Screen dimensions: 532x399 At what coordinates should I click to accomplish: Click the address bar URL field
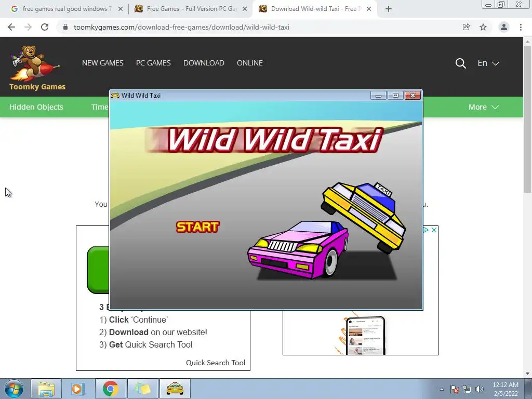(181, 27)
